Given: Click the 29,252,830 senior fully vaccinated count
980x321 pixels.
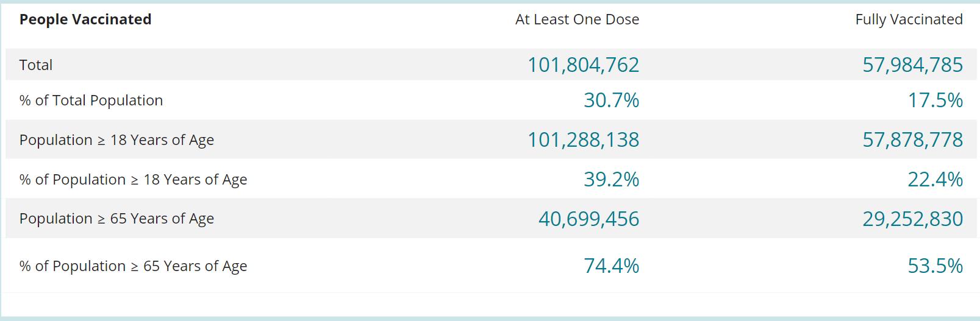Looking at the screenshot, I should [x=912, y=219].
